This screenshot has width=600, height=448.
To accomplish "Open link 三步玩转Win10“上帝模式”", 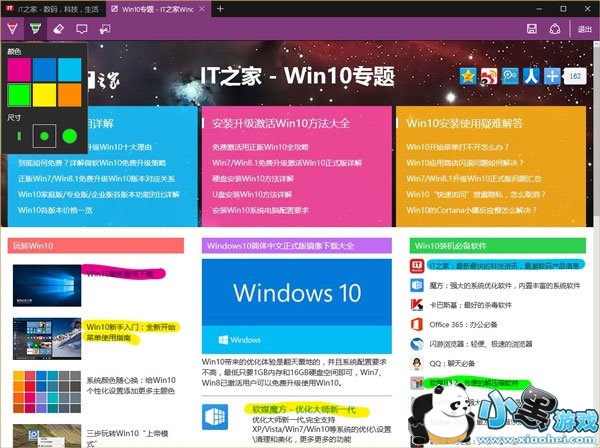I will [x=127, y=438].
